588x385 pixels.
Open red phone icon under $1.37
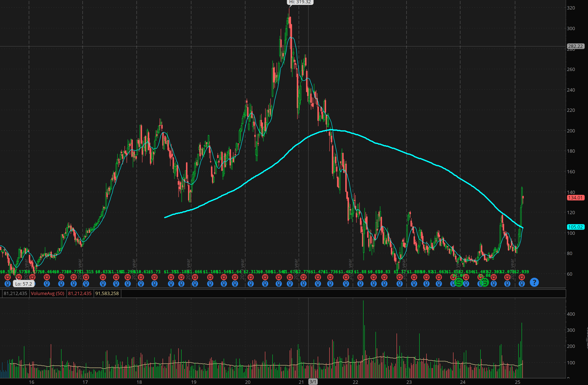click(x=399, y=277)
